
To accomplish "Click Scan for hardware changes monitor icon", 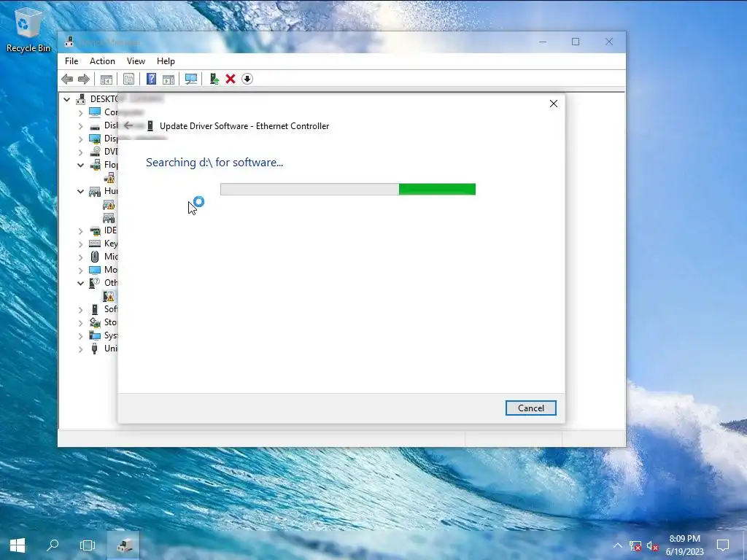I will point(191,79).
